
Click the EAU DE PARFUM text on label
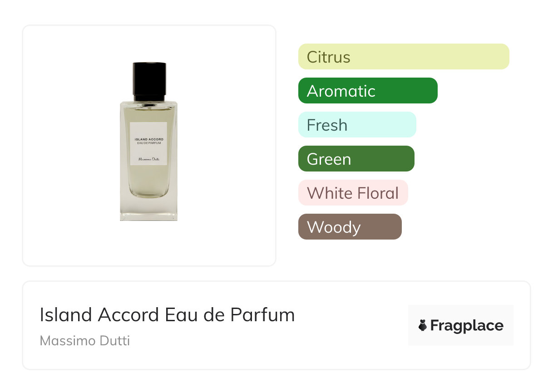(x=149, y=143)
